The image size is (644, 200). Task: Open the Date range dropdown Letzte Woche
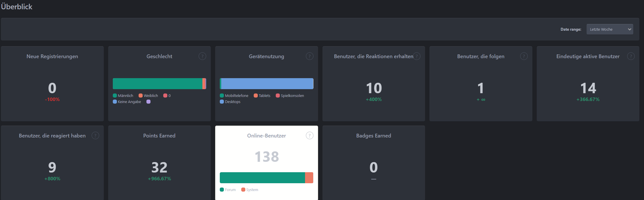pos(610,29)
